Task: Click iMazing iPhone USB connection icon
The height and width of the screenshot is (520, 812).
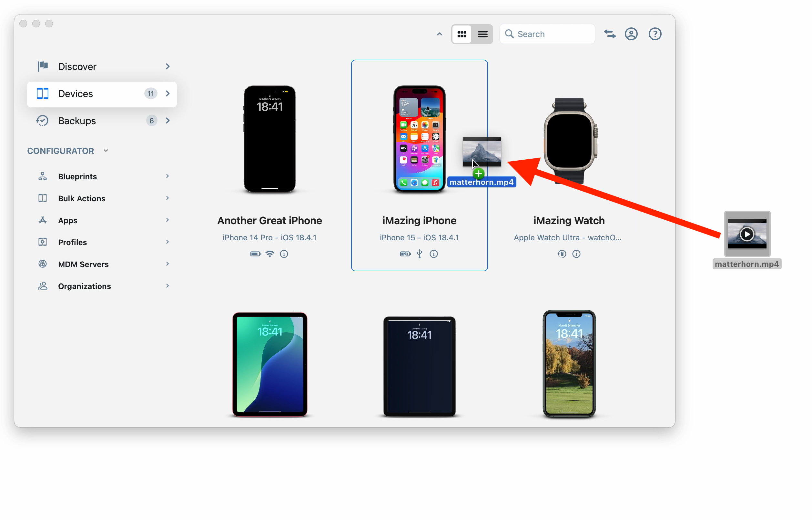Action: click(x=419, y=254)
